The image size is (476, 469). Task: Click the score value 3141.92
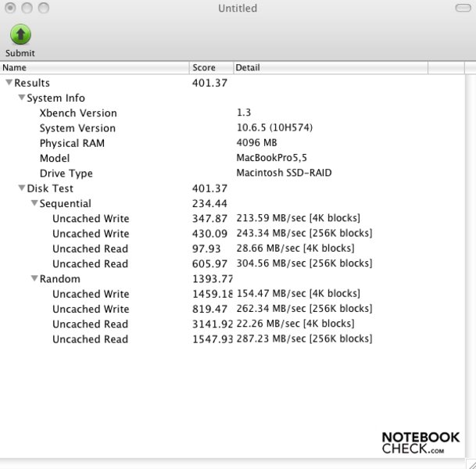click(x=213, y=324)
